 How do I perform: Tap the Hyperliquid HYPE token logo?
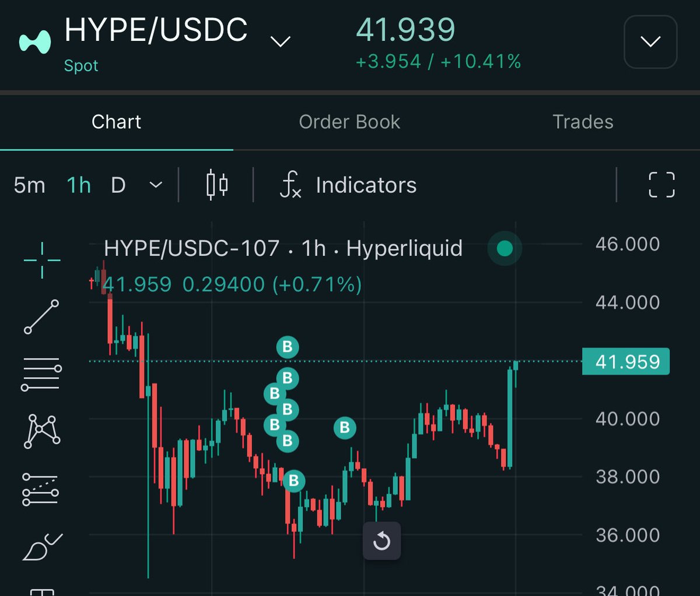[x=35, y=42]
